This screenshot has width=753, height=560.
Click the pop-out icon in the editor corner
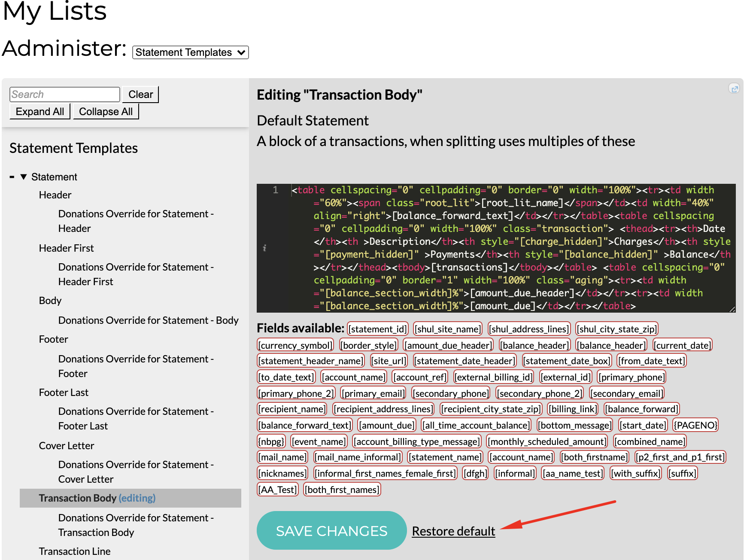pos(734,89)
